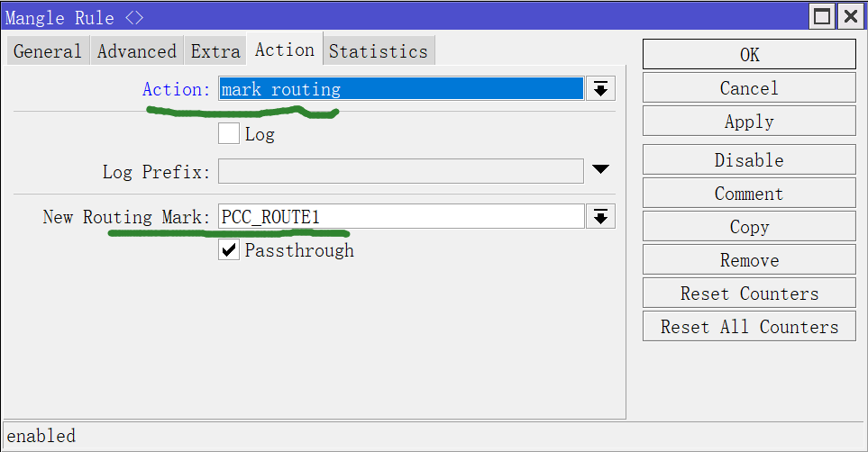Screen dimensions: 868x452
Task: Copy the mangle rule
Action: tap(749, 227)
